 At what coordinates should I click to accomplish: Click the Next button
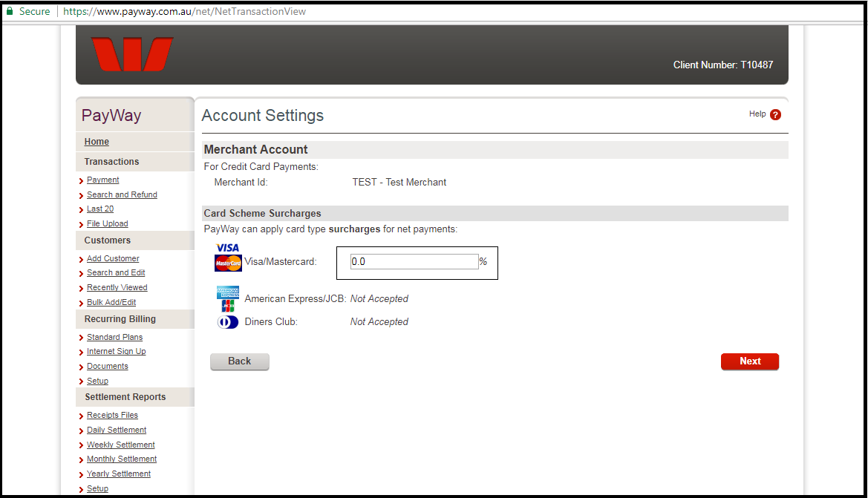(x=750, y=361)
